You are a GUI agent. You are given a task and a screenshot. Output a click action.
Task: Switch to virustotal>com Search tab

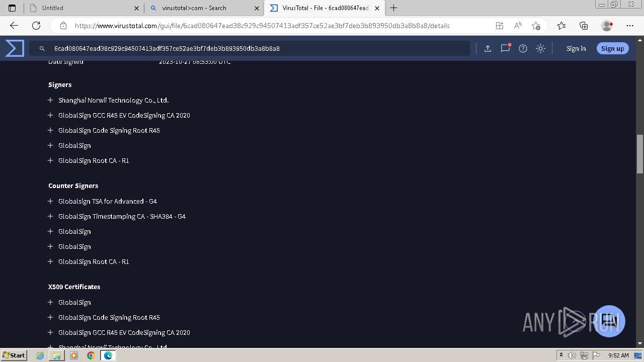pyautogui.click(x=204, y=8)
